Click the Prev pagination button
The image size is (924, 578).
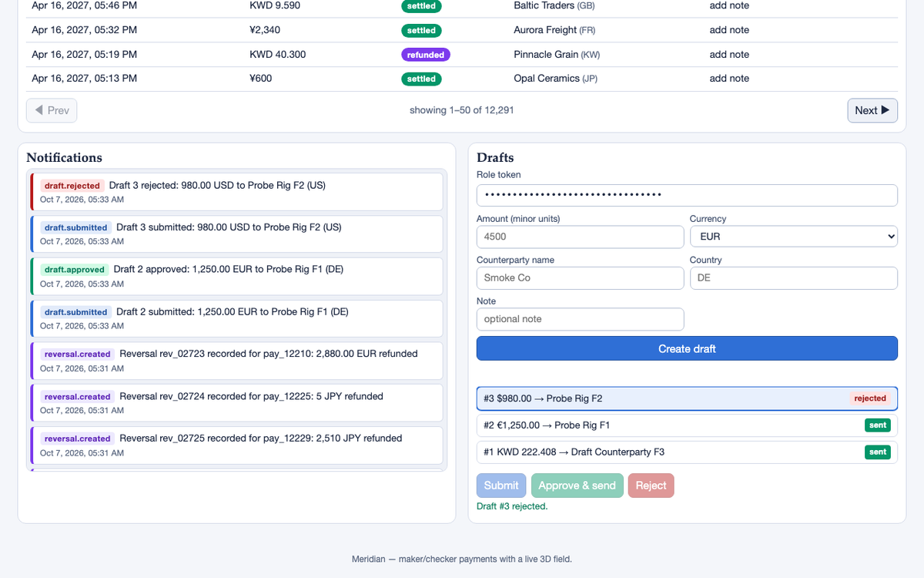(52, 110)
